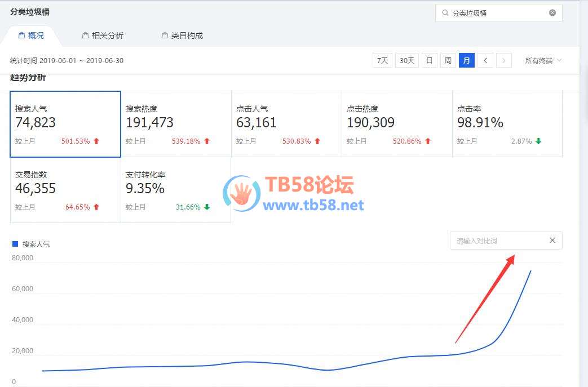The width and height of the screenshot is (588, 387).
Task: Select the 支付转化率 metric card
Action: click(x=176, y=190)
